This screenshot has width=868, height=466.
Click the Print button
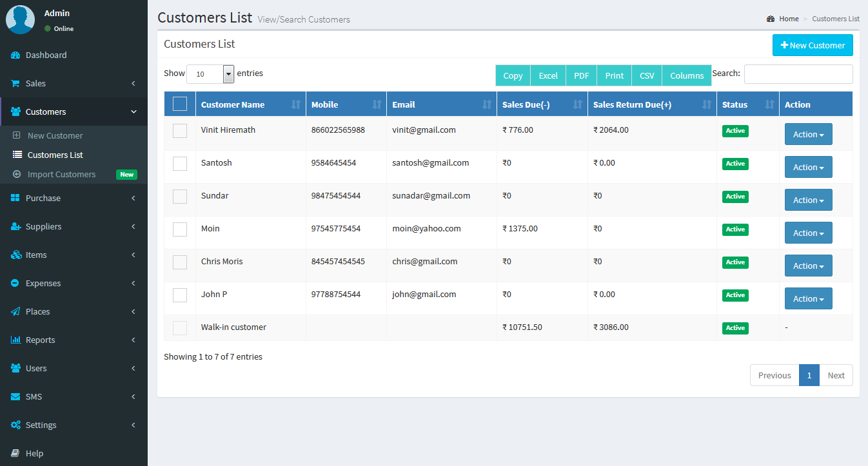click(x=615, y=75)
